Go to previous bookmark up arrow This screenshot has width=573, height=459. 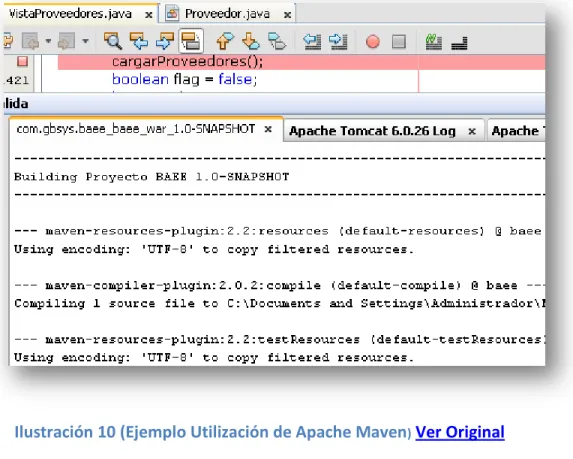[225, 41]
